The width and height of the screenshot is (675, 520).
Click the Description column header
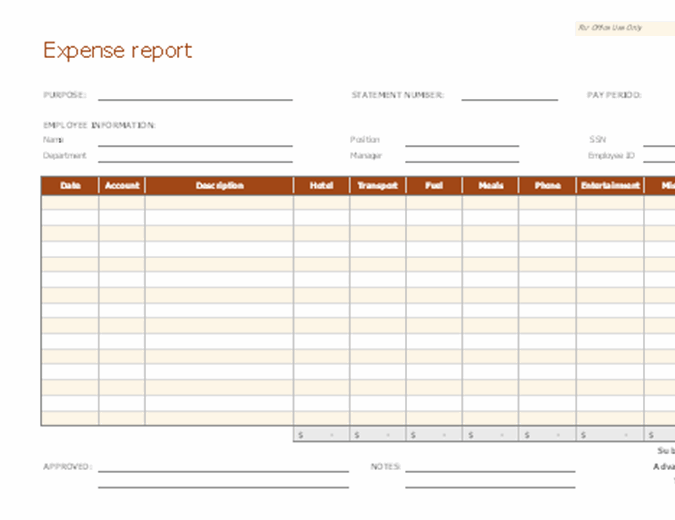tap(219, 185)
